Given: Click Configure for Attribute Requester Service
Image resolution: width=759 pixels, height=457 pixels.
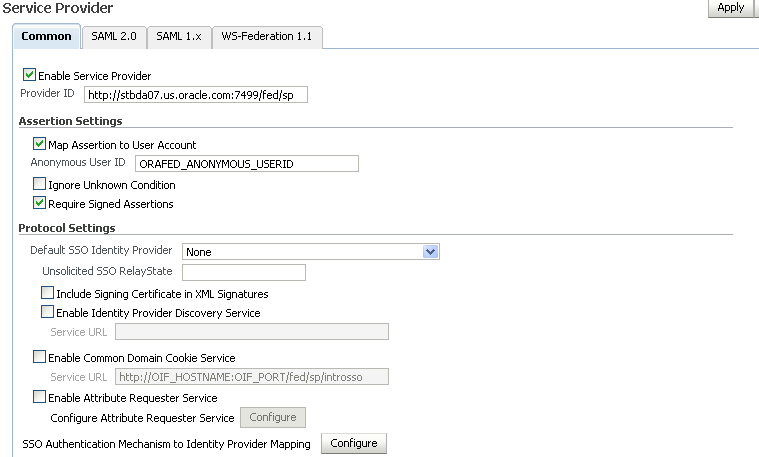Looking at the screenshot, I should pyautogui.click(x=273, y=417).
